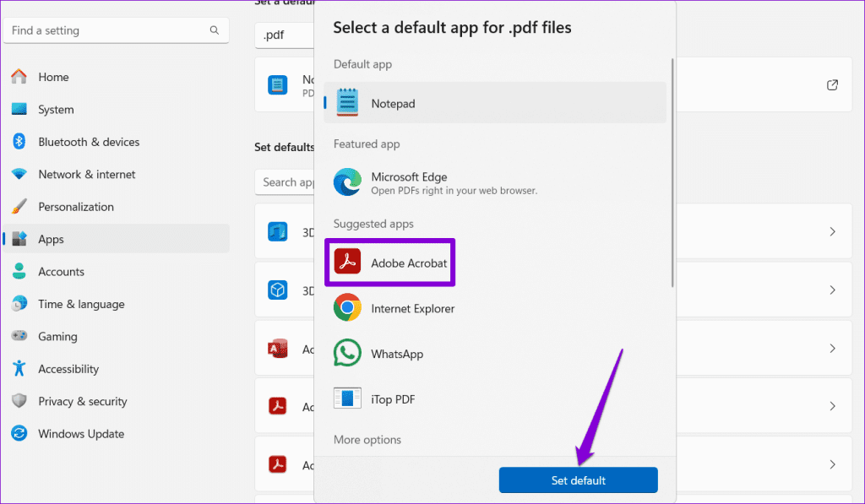Expand the first app row chevron on the right
This screenshot has height=504, width=865.
[832, 230]
